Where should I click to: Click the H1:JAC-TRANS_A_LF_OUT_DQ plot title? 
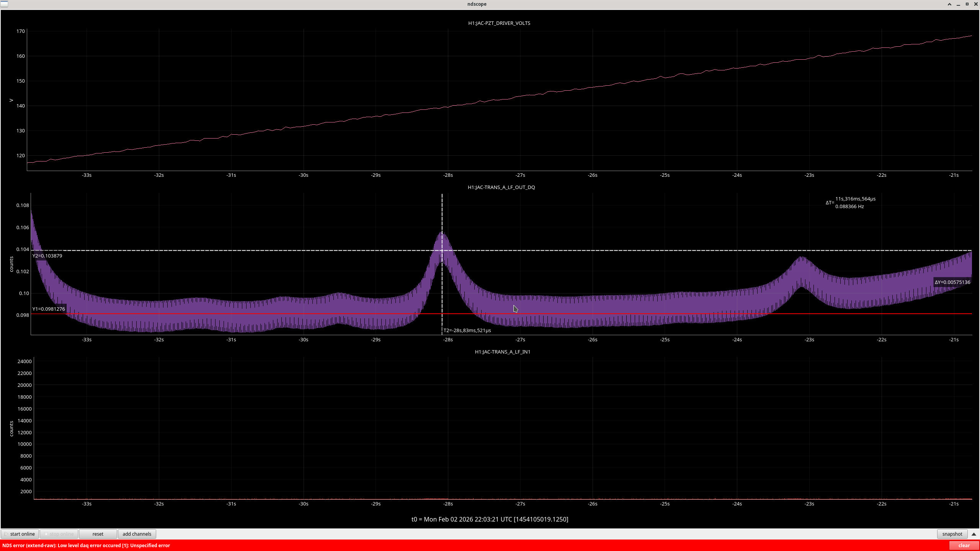pos(501,187)
